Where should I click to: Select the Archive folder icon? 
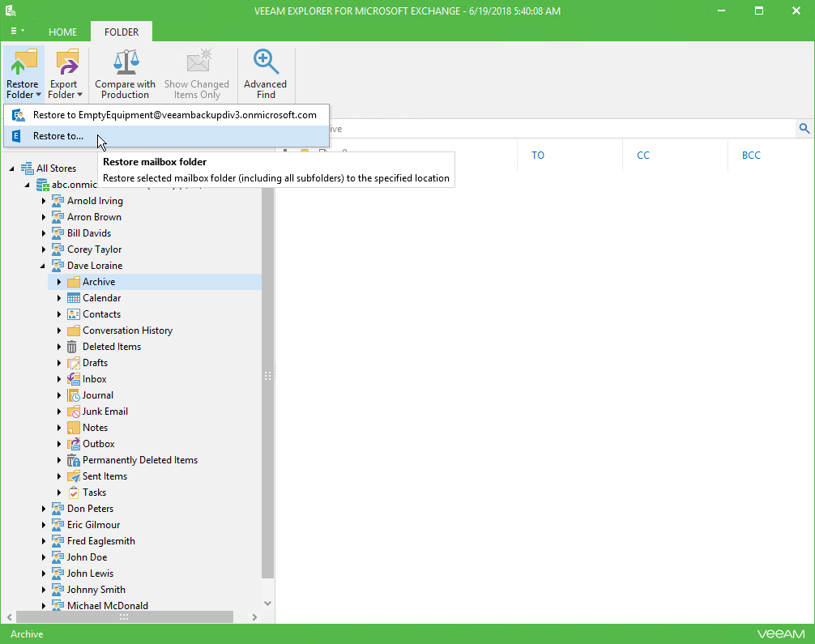click(74, 282)
